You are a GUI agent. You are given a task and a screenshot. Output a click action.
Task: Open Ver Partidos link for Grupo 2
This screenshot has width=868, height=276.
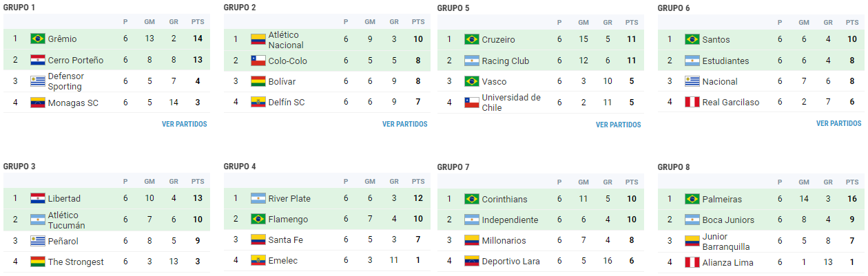(404, 125)
